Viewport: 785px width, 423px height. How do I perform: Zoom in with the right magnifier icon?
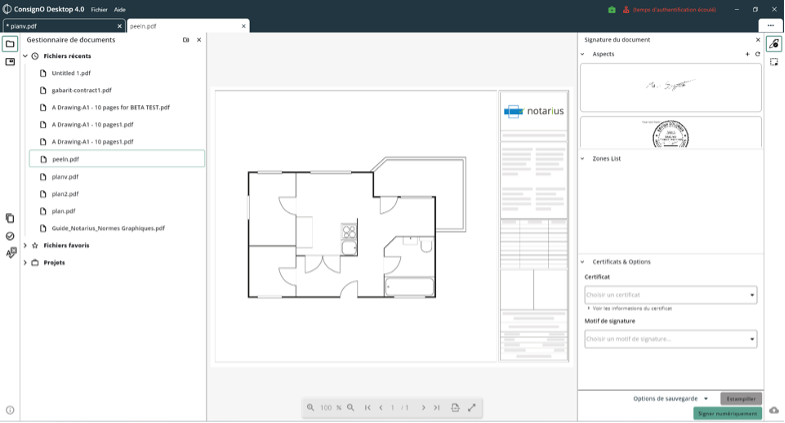[x=350, y=407]
